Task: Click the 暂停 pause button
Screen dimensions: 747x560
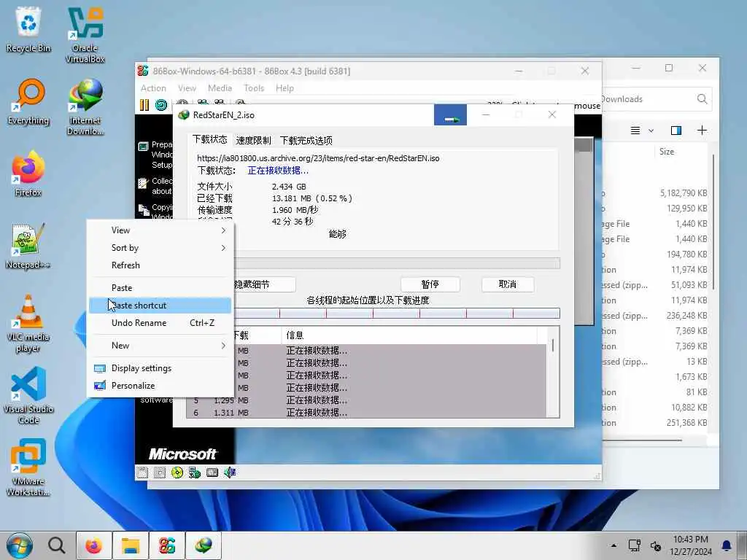Action: 430,284
